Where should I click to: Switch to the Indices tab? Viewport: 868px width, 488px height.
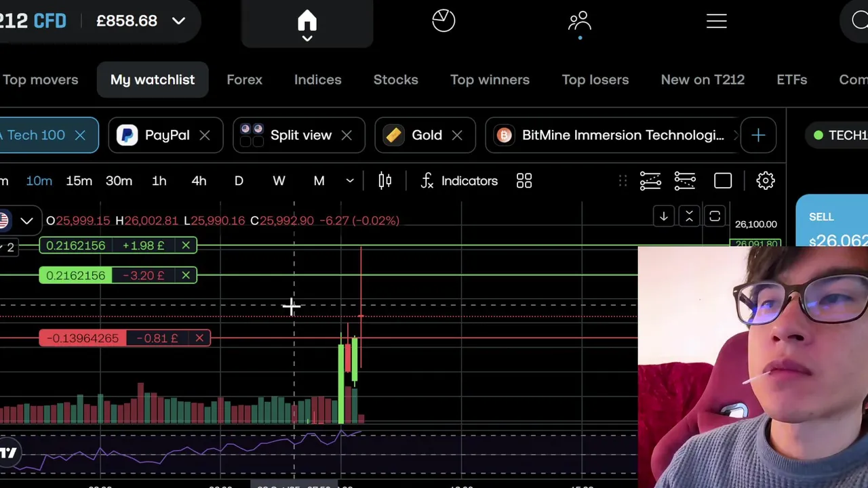tap(317, 80)
